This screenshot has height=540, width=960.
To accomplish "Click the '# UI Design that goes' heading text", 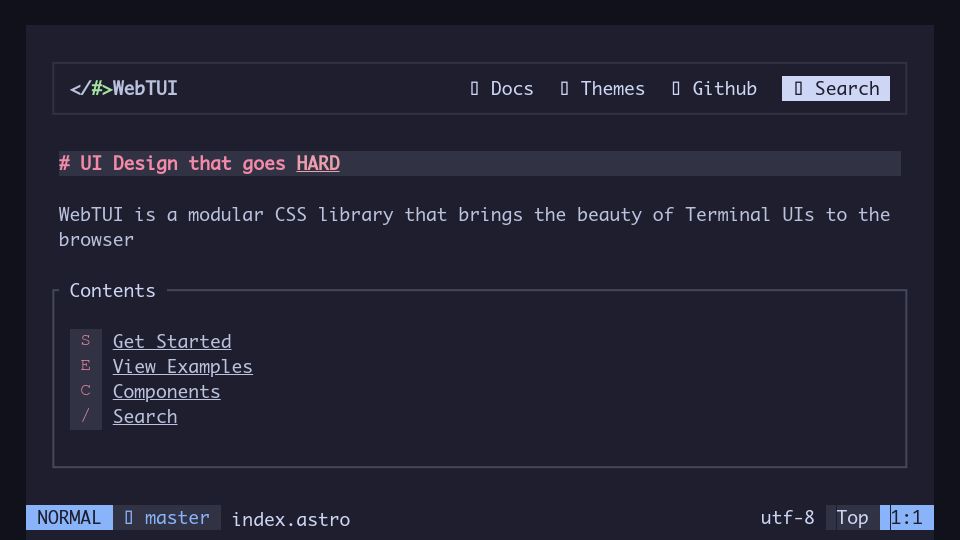I will [172, 163].
